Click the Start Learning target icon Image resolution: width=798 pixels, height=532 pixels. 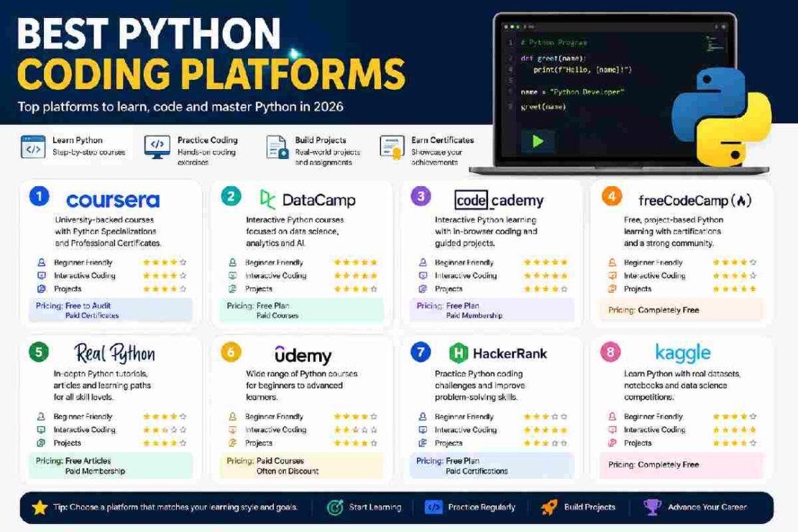pyautogui.click(x=335, y=507)
